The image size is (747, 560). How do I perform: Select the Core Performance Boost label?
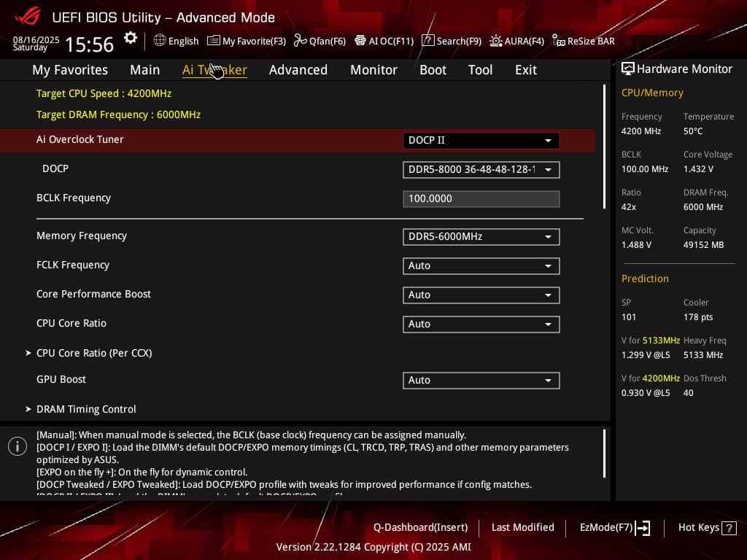pyautogui.click(x=93, y=294)
